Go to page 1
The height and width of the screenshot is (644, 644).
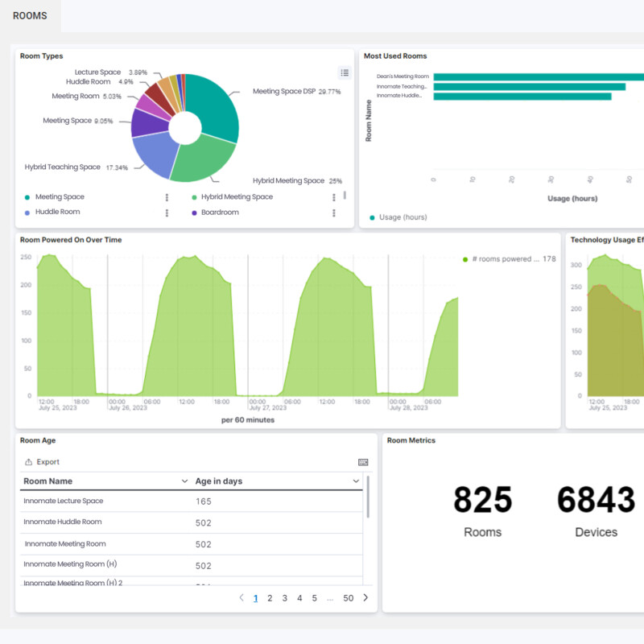[255, 598]
